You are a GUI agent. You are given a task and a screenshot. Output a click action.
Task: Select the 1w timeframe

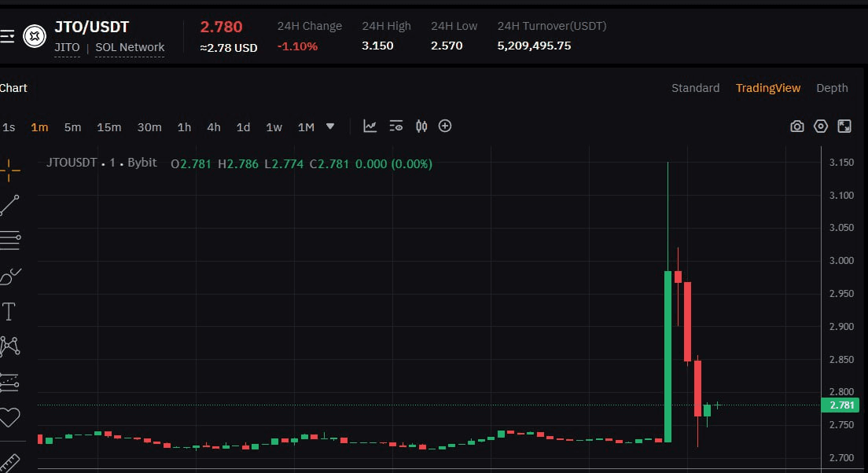coord(274,127)
